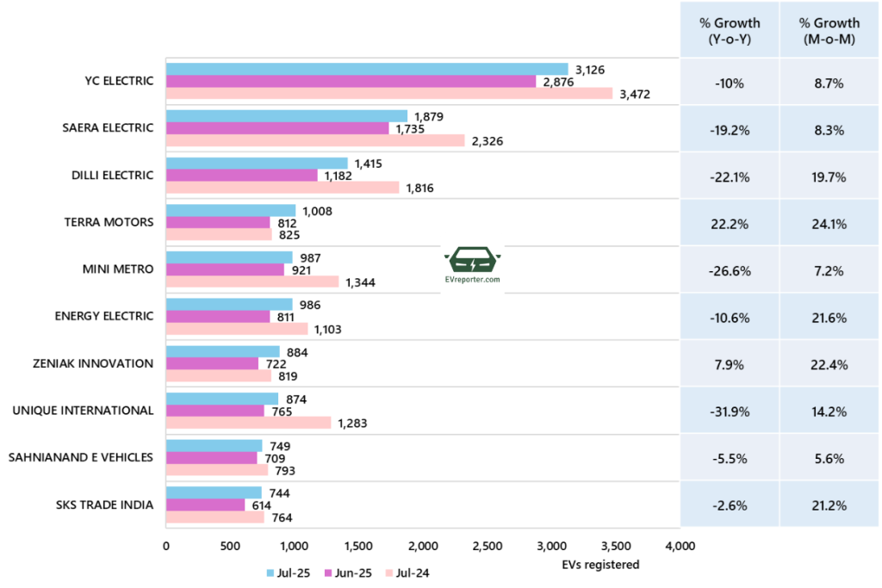The image size is (882, 588).
Task: Click the 1,008 data label
Action: pyautogui.click(x=317, y=212)
